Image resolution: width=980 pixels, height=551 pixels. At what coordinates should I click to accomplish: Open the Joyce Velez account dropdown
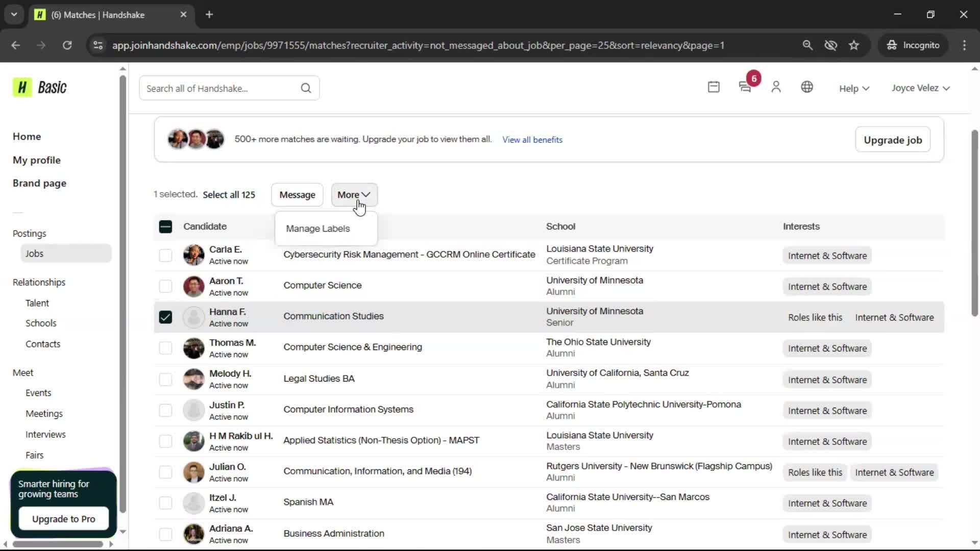pyautogui.click(x=921, y=88)
